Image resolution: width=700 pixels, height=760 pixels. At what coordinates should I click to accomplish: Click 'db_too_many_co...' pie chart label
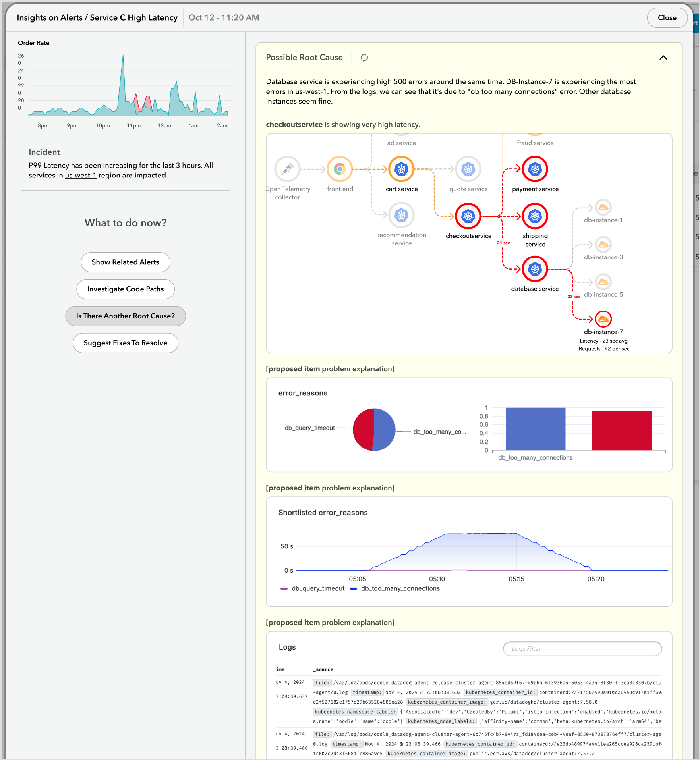point(440,432)
